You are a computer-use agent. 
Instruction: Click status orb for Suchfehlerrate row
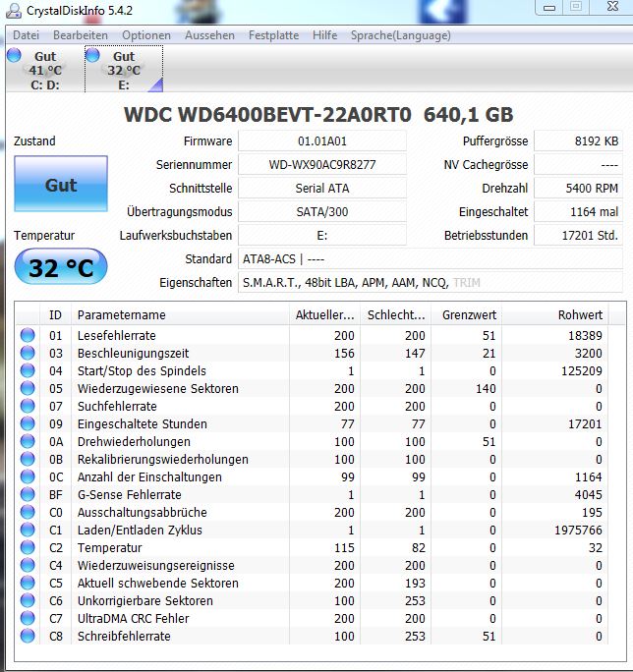click(28, 406)
